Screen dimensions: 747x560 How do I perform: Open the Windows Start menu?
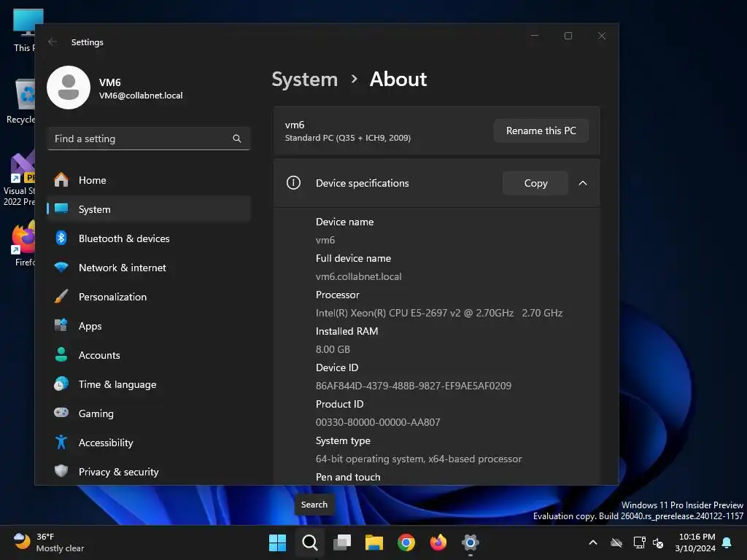pos(277,542)
